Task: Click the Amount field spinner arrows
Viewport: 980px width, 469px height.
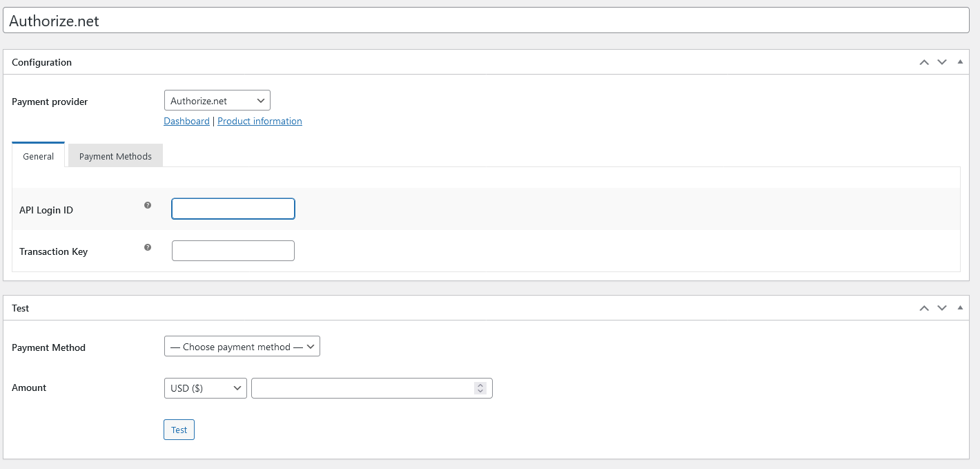Action: pos(480,388)
